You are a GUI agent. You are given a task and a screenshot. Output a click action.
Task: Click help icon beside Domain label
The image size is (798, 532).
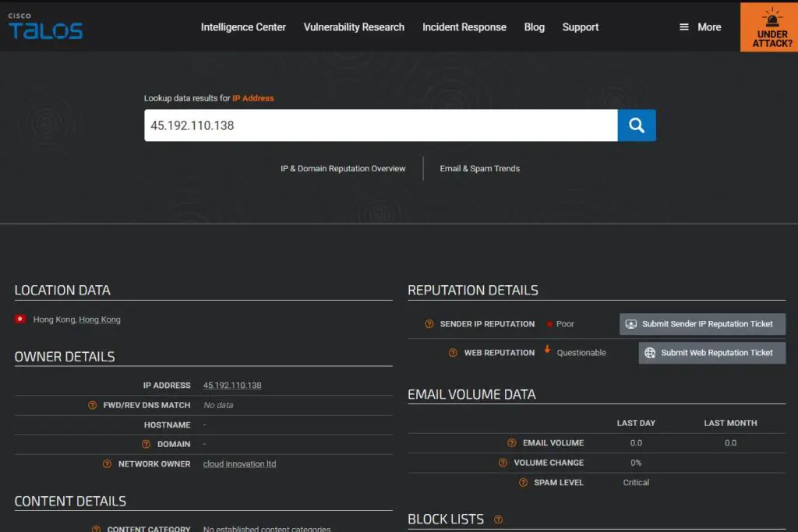coord(146,444)
